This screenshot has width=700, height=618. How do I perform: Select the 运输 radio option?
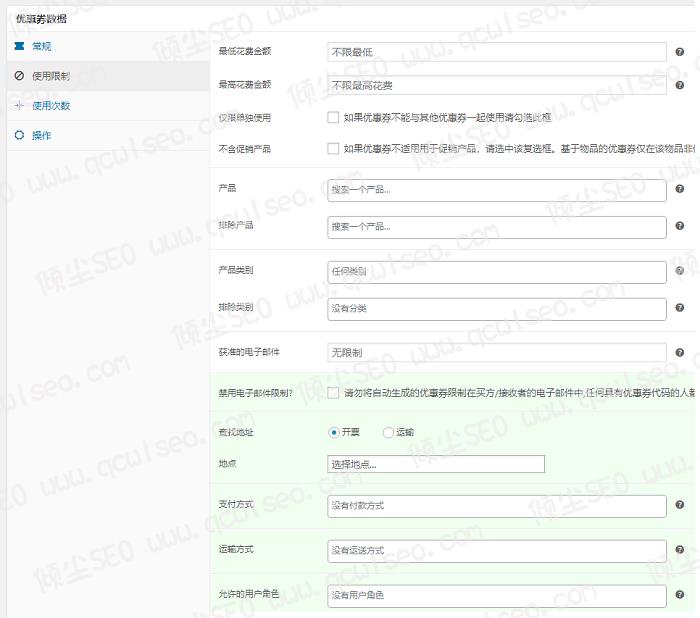[x=388, y=432]
